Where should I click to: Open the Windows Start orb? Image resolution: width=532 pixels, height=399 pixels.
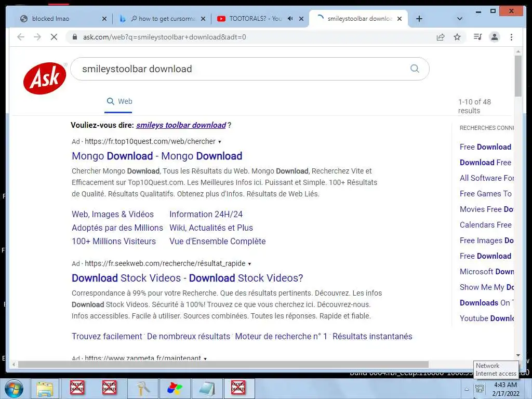(x=14, y=388)
